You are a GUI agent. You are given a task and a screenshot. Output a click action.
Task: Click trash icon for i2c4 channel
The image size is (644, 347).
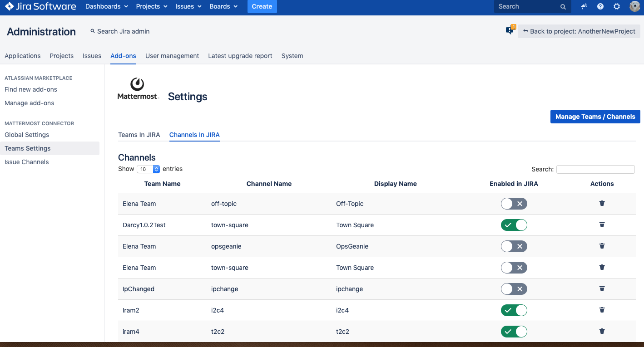pyautogui.click(x=602, y=310)
